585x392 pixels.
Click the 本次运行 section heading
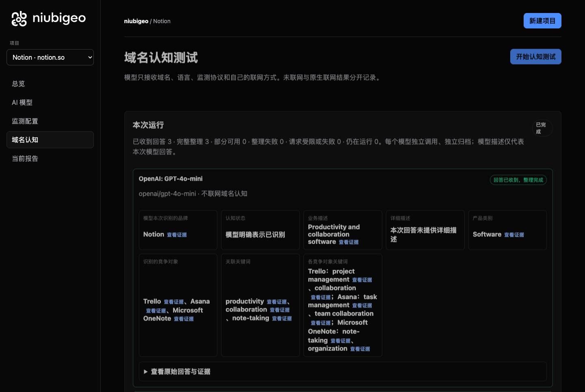pyautogui.click(x=148, y=125)
